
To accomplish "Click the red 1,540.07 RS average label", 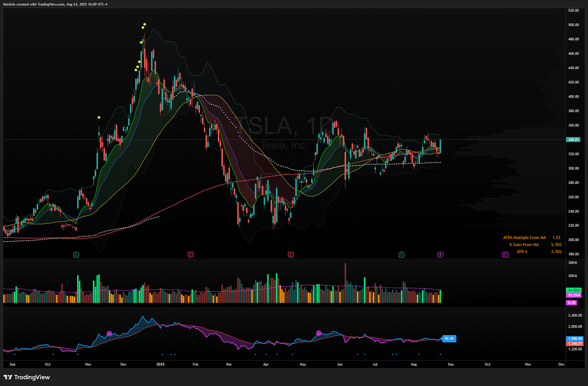I will [x=575, y=344].
